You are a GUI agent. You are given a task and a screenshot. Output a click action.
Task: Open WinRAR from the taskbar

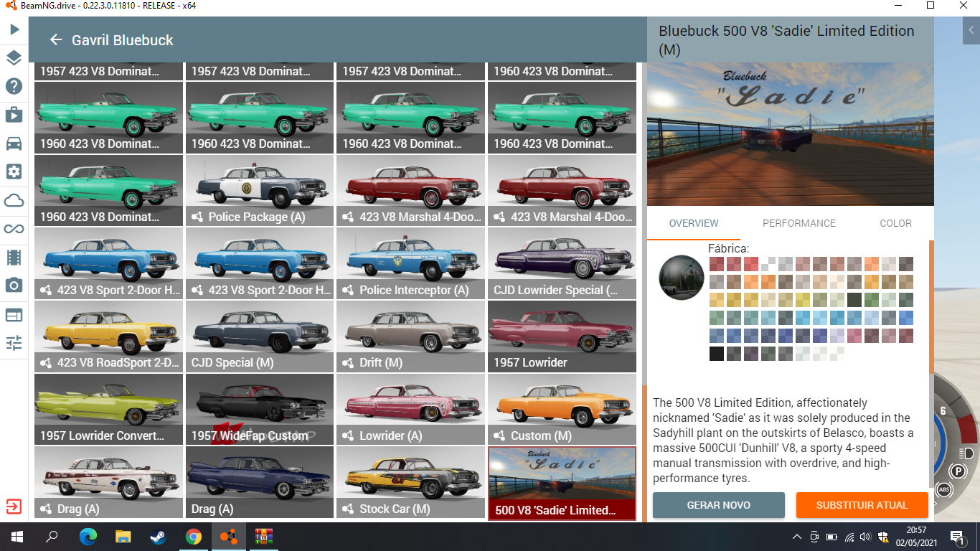pos(265,537)
